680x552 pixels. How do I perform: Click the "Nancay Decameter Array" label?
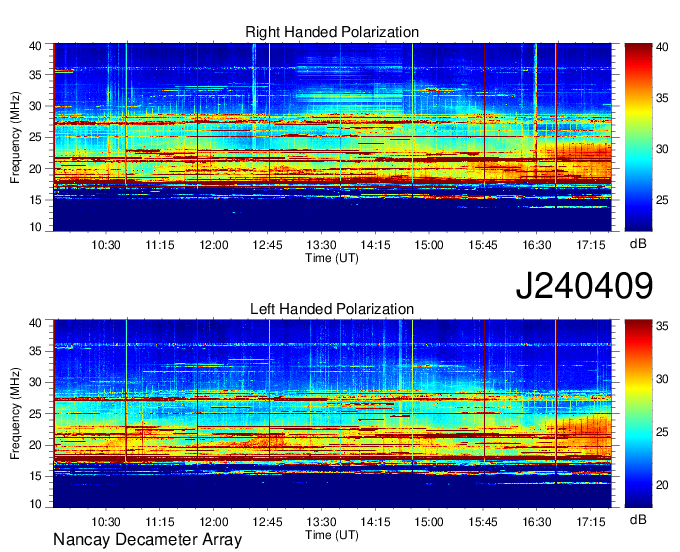point(147,540)
